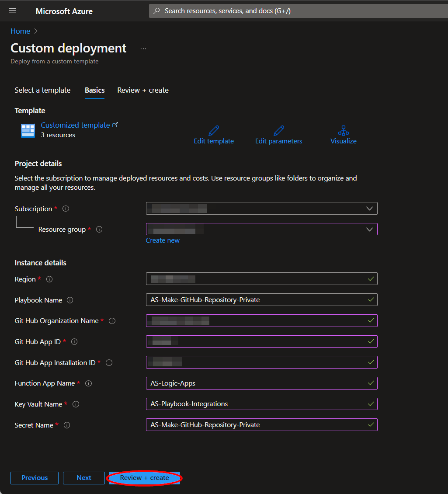Show info tooltip for Git Hub App Installation ID
The width and height of the screenshot is (448, 494).
click(109, 362)
